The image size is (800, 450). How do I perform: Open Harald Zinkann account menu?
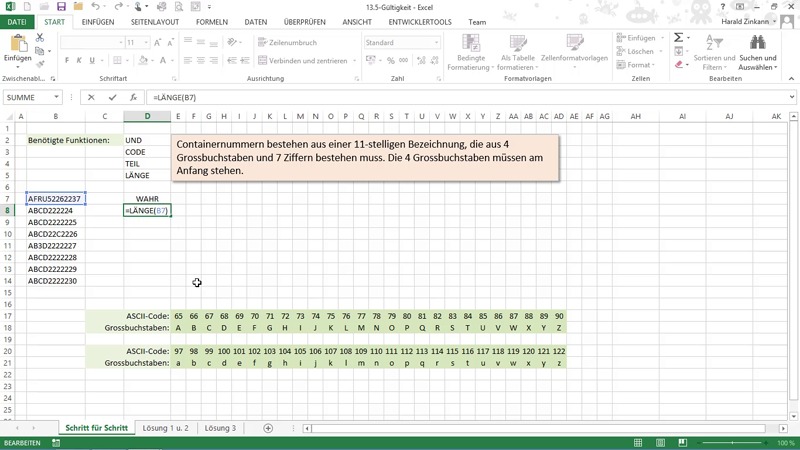(x=748, y=22)
